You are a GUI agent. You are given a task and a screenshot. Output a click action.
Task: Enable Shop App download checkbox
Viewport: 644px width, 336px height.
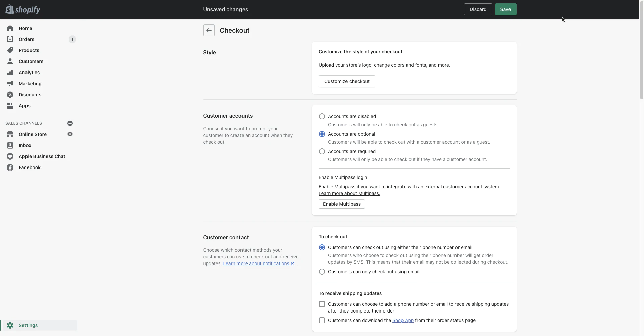[322, 320]
